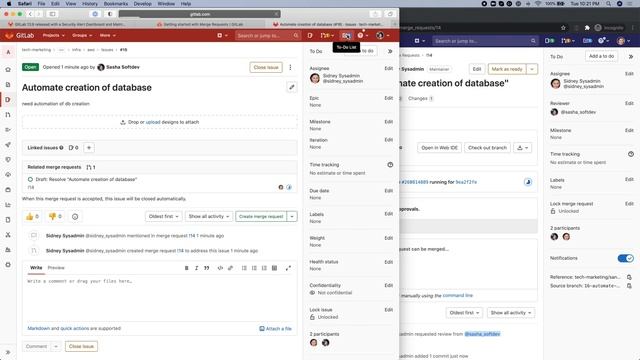Open Project overview home icon in sidebar
This screenshot has height=360, width=640.
click(8, 69)
